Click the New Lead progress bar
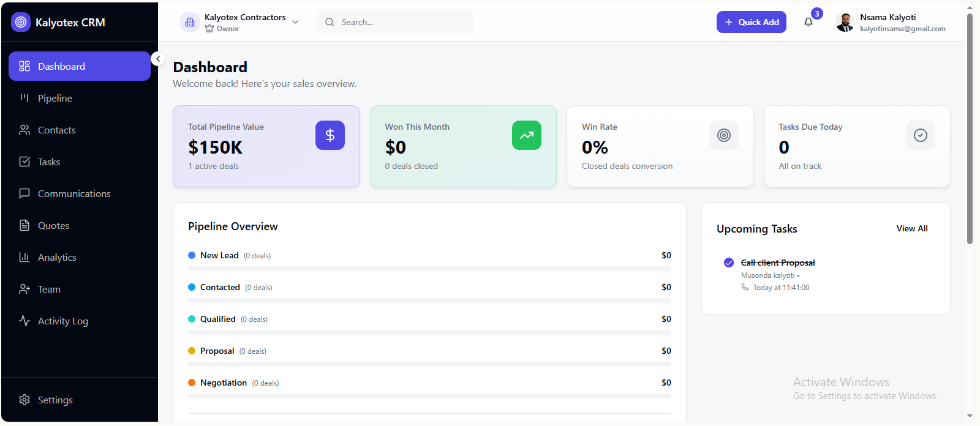 point(429,269)
